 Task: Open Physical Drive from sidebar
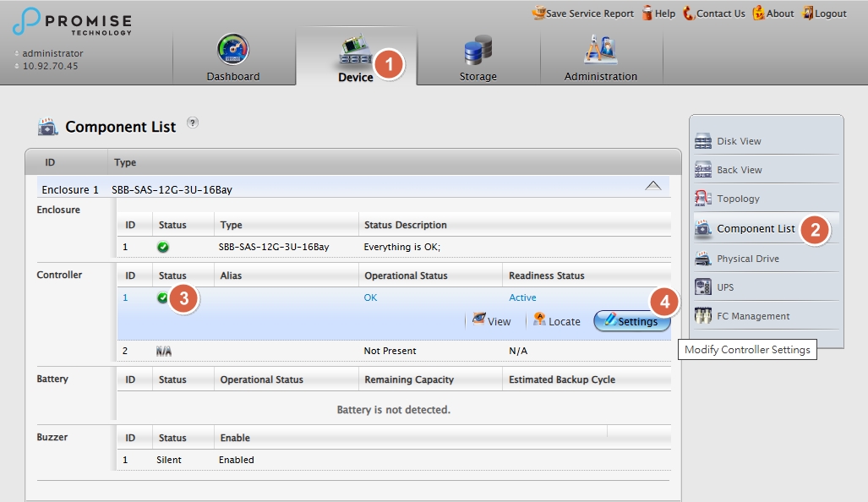pyautogui.click(x=747, y=259)
